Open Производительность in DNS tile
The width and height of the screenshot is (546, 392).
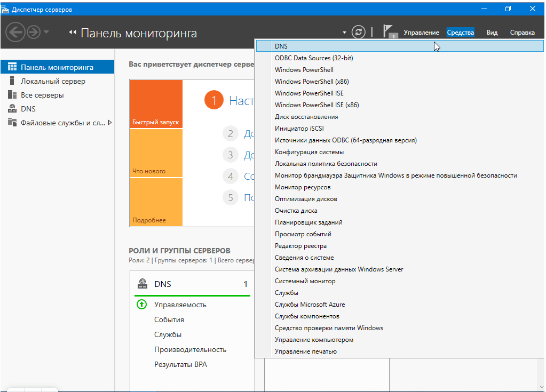(x=191, y=349)
